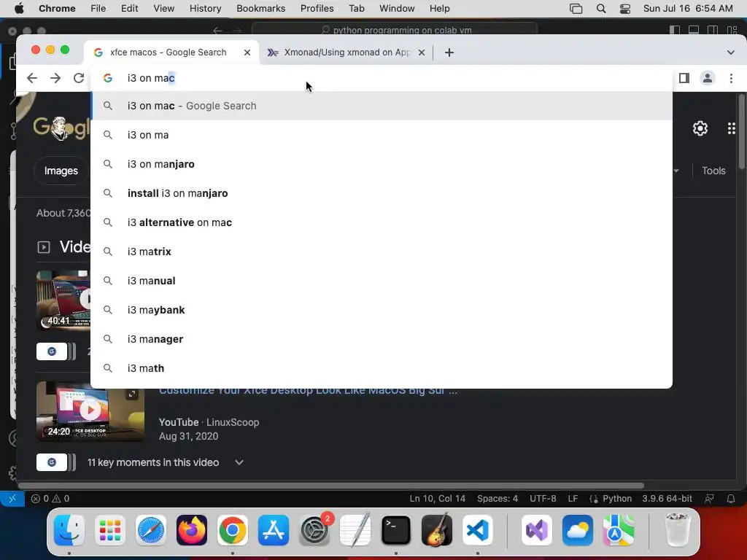Open Chrome's side panel

(684, 78)
